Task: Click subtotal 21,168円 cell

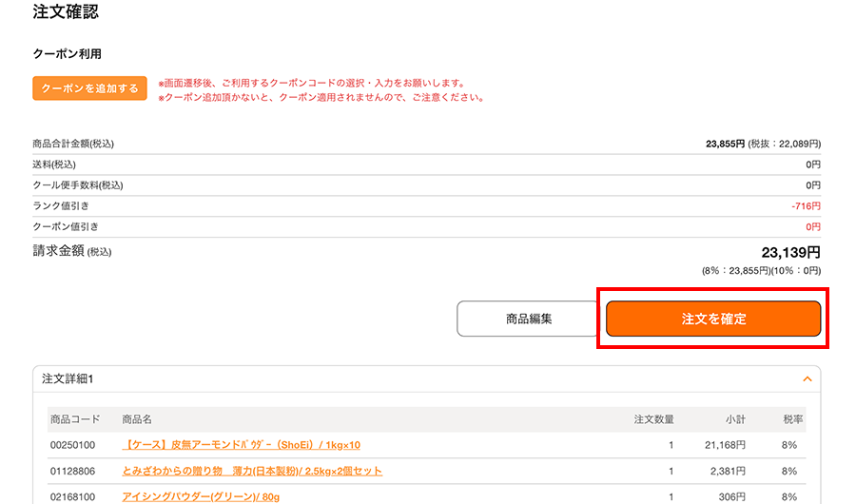Action: click(725, 445)
